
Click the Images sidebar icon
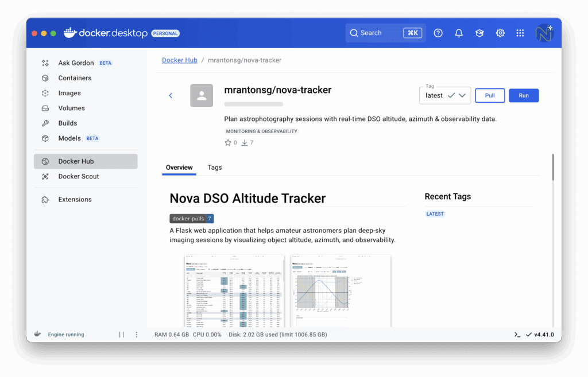coord(45,93)
